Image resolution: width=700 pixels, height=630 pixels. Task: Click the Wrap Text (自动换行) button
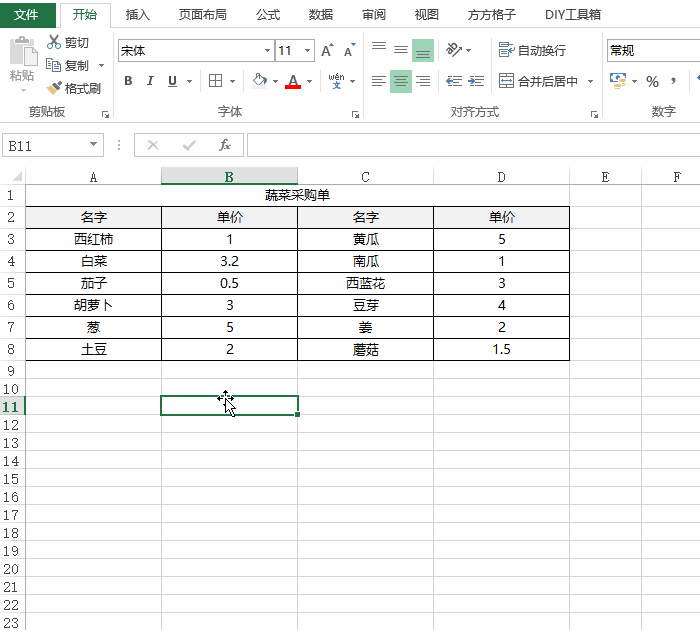532,50
